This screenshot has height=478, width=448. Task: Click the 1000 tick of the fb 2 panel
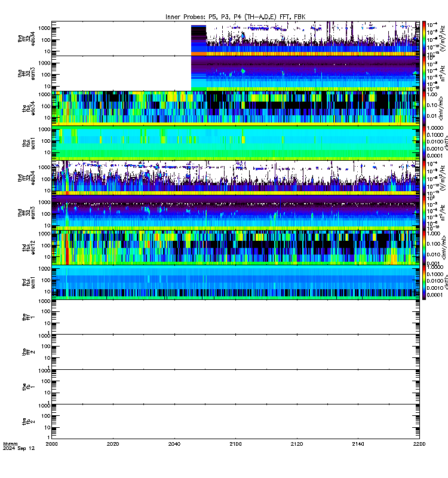coord(44,406)
